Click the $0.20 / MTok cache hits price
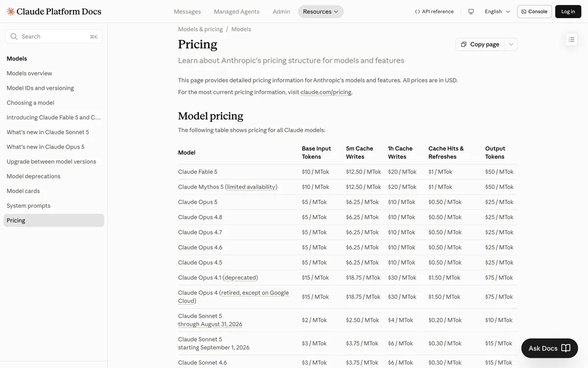The image size is (588, 368). (445, 320)
